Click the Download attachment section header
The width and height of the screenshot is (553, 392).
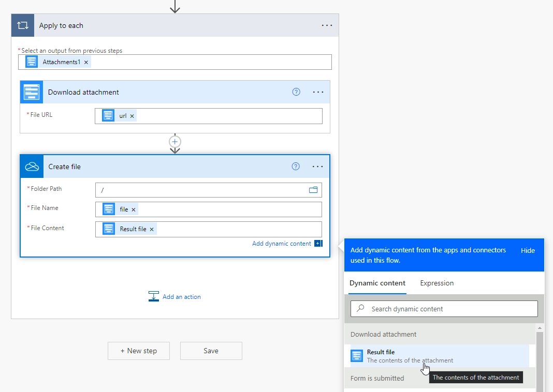(x=440, y=334)
